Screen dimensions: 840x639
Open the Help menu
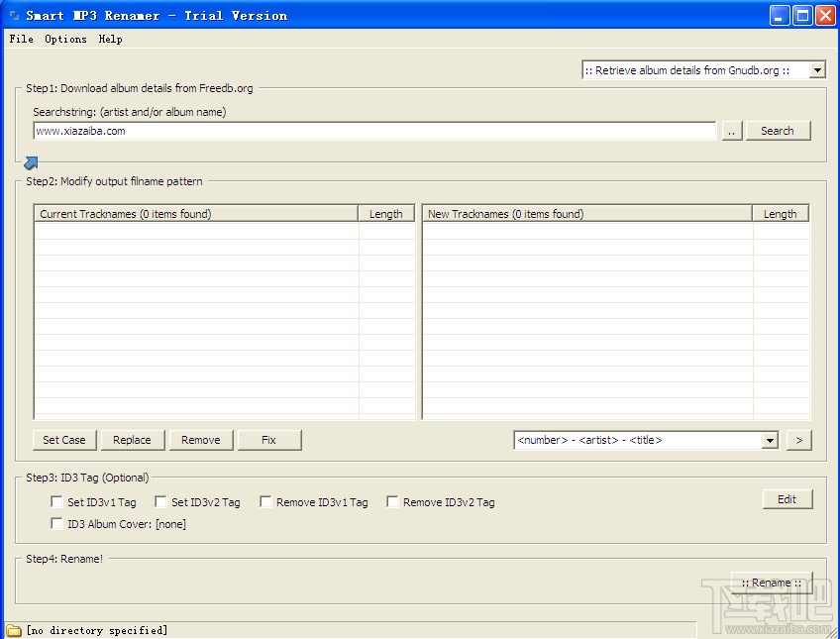pos(110,39)
